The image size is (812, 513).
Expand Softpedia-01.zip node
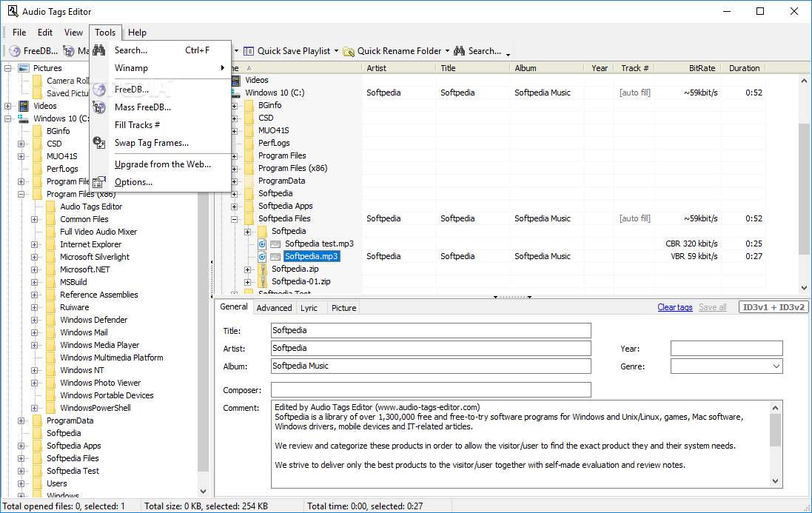coord(247,282)
